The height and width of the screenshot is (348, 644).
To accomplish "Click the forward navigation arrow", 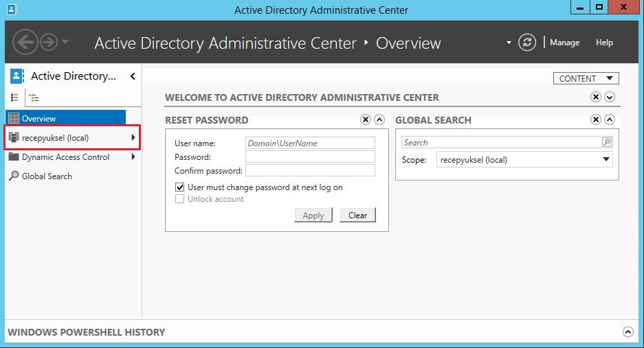I will tap(49, 42).
